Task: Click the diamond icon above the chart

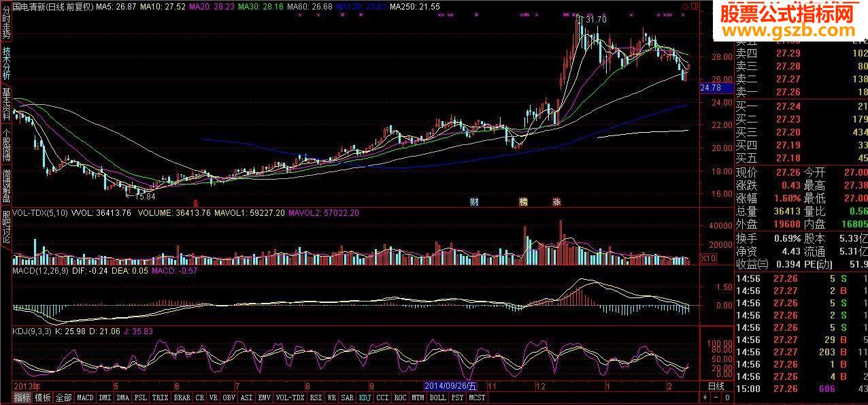Action: tap(685, 5)
